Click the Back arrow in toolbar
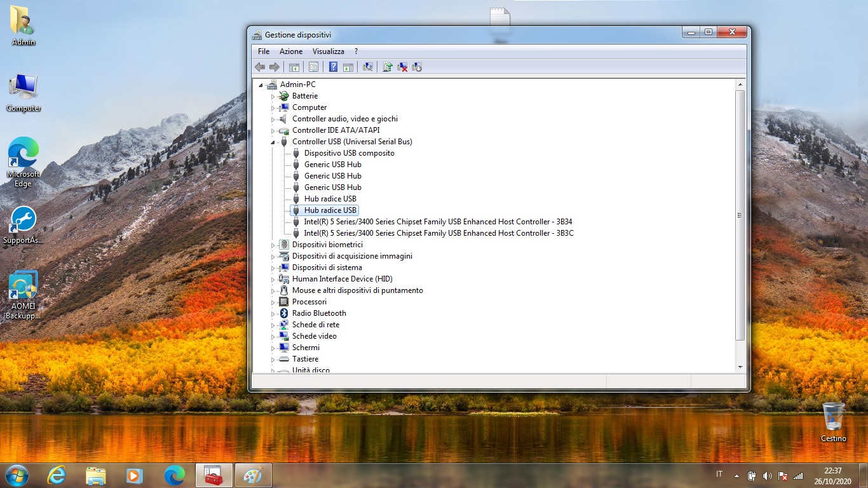 (x=259, y=67)
